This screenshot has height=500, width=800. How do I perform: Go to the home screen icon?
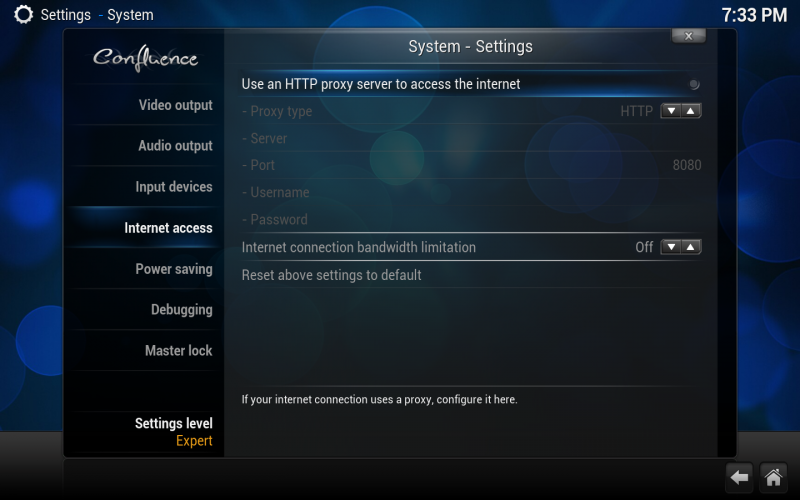(x=773, y=478)
